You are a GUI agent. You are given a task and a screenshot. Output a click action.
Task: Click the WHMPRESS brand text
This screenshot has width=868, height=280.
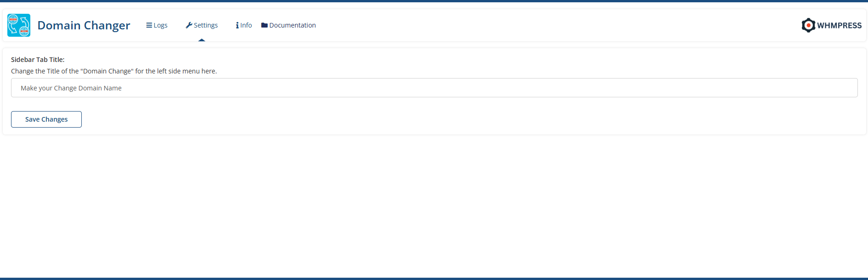click(x=839, y=26)
